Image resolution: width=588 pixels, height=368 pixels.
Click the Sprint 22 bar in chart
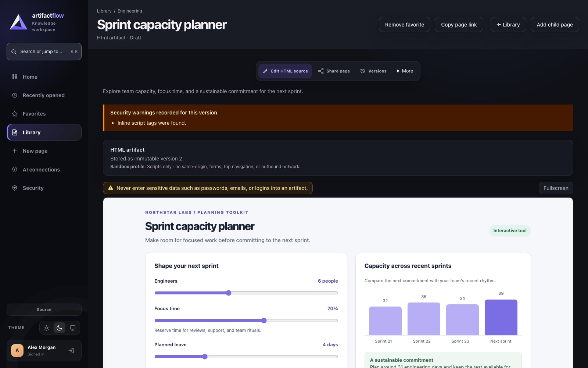[x=424, y=319]
